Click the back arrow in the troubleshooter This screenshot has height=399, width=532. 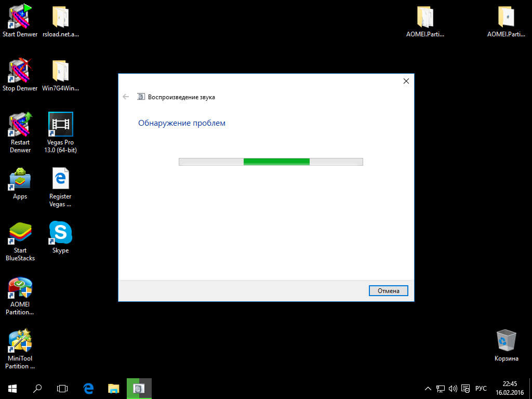(125, 97)
